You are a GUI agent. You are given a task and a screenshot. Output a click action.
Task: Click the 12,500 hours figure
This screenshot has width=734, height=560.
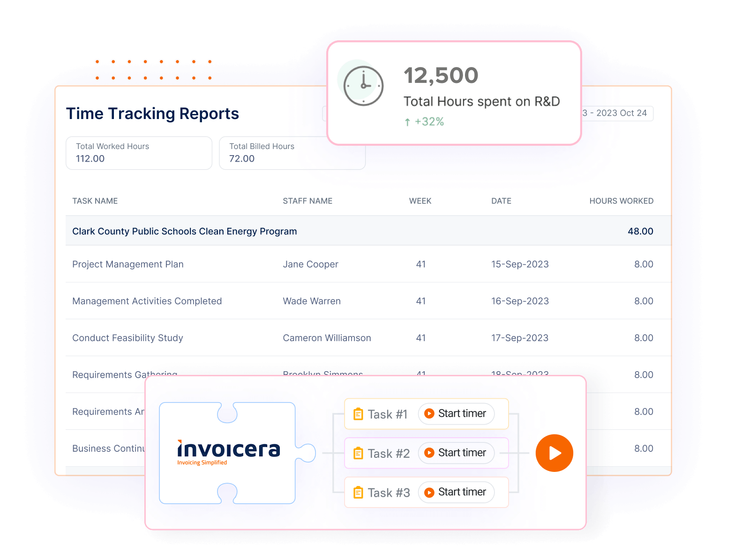(x=441, y=75)
